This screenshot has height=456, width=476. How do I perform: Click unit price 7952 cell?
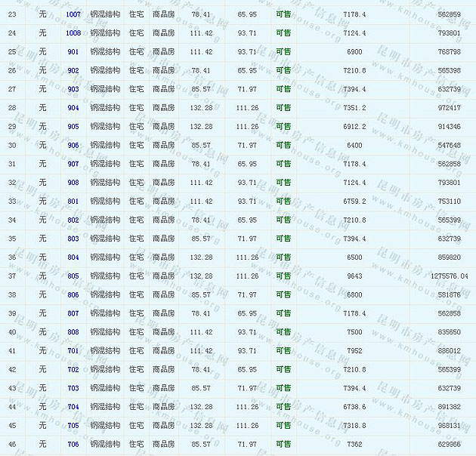(x=354, y=351)
